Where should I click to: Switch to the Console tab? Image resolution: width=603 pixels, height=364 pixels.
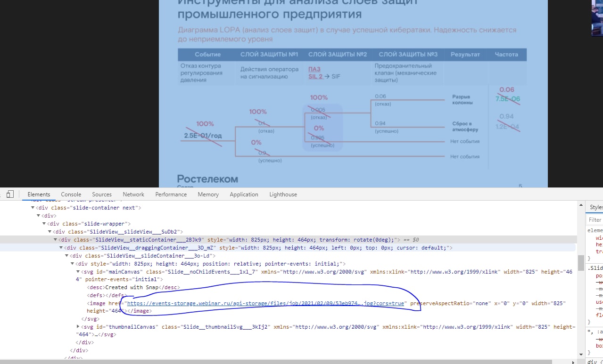tap(71, 194)
